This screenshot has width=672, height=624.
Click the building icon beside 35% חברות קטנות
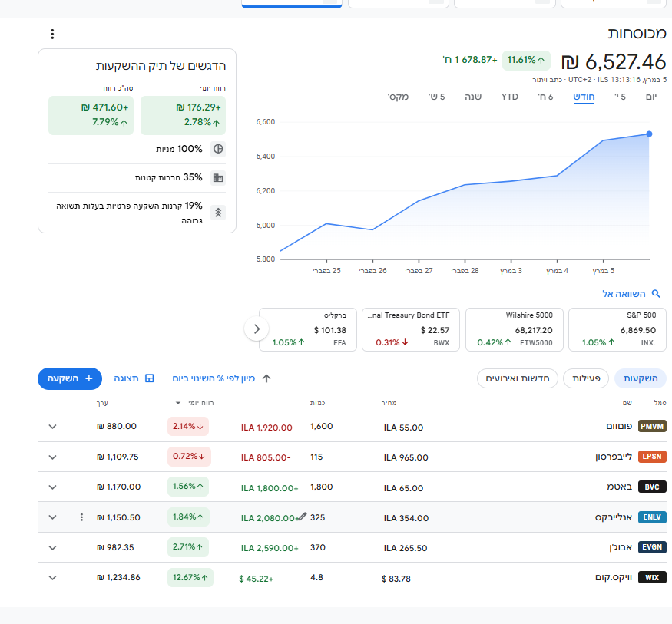[218, 177]
